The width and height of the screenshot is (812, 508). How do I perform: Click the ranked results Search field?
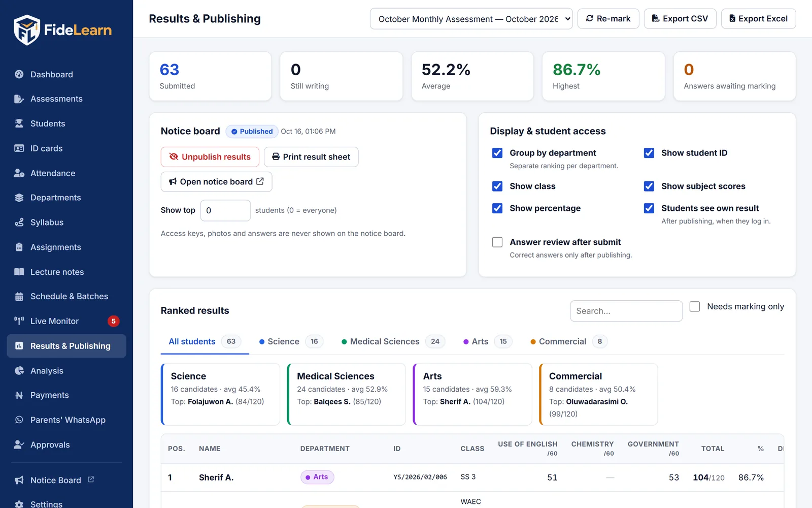(x=626, y=311)
